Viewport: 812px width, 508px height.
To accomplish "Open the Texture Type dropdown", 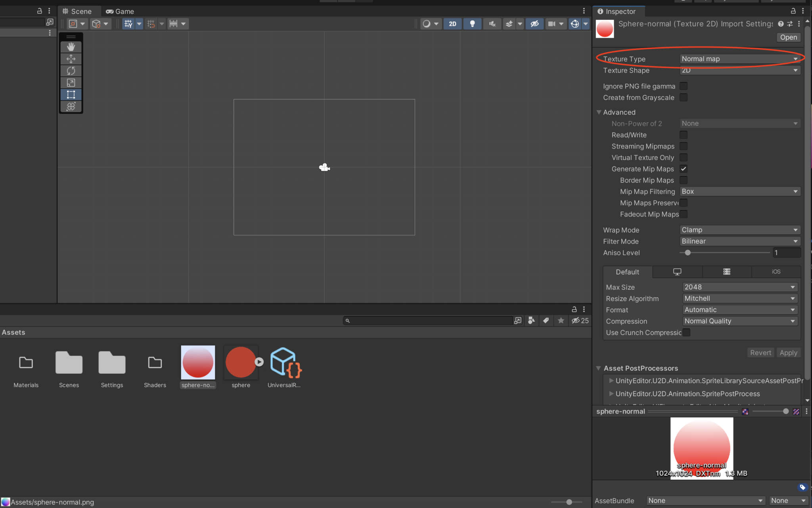I will pyautogui.click(x=739, y=58).
